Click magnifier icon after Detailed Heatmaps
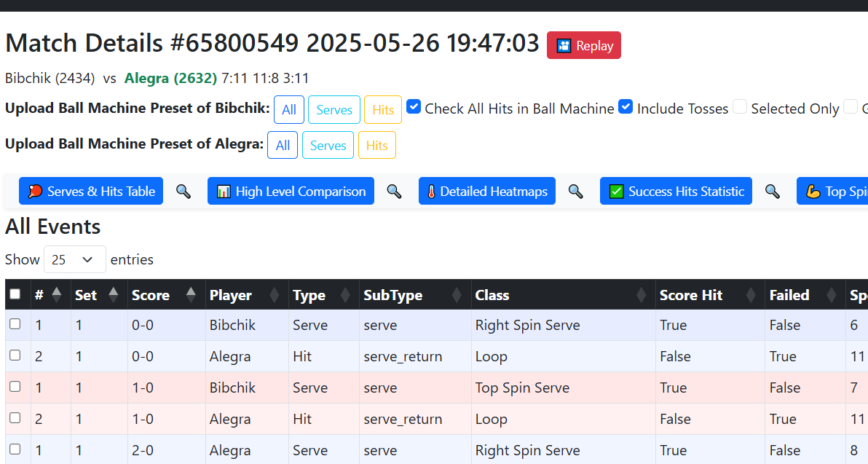Viewport: 868px width, 464px height. pyautogui.click(x=576, y=192)
